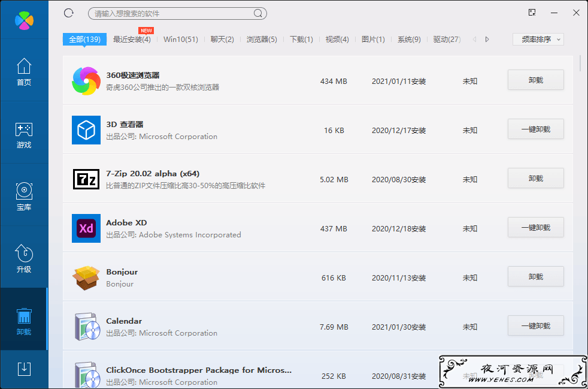Select the 全部(139) tab

coord(85,40)
